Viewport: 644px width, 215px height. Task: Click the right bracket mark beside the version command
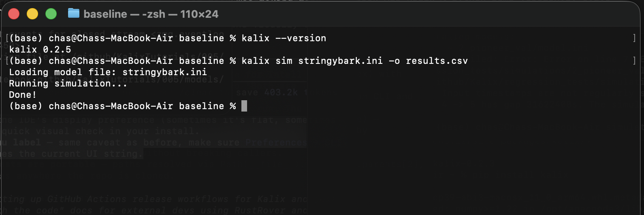(634, 38)
